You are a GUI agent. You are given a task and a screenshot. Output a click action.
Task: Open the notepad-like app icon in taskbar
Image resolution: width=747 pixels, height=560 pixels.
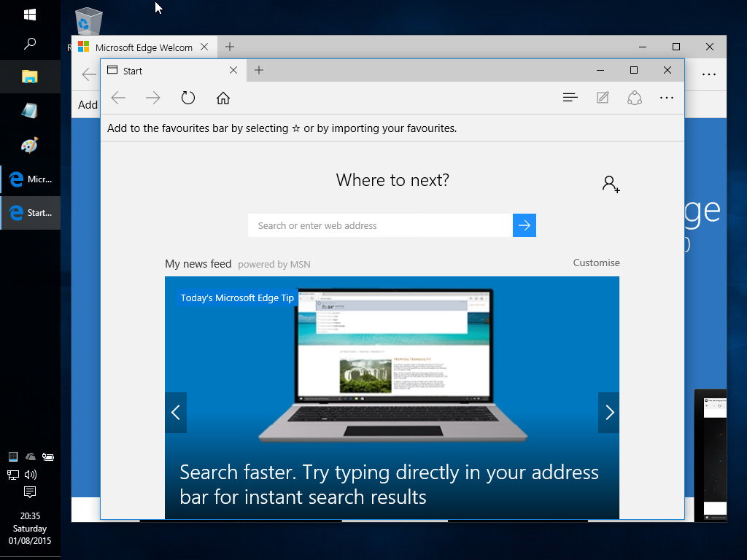[29, 111]
